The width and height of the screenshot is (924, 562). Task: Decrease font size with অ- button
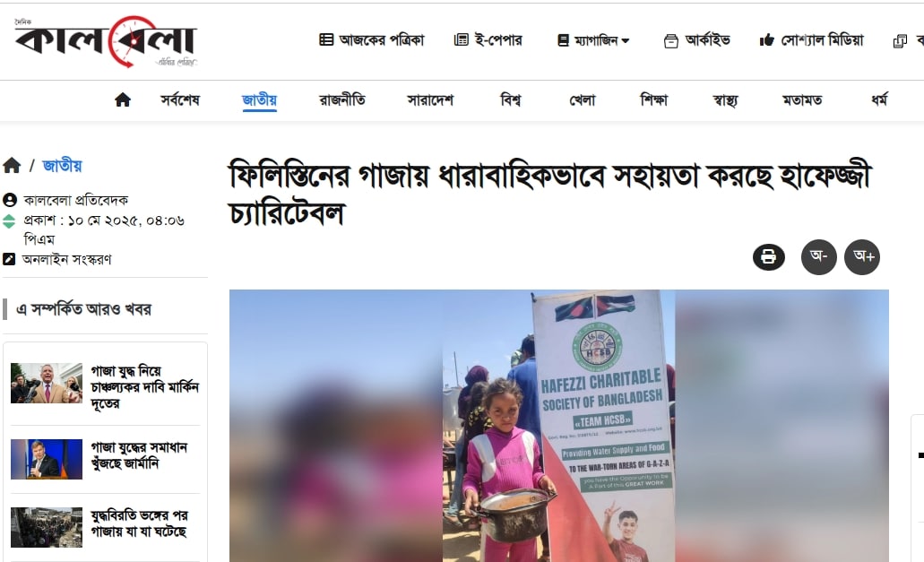(x=818, y=257)
